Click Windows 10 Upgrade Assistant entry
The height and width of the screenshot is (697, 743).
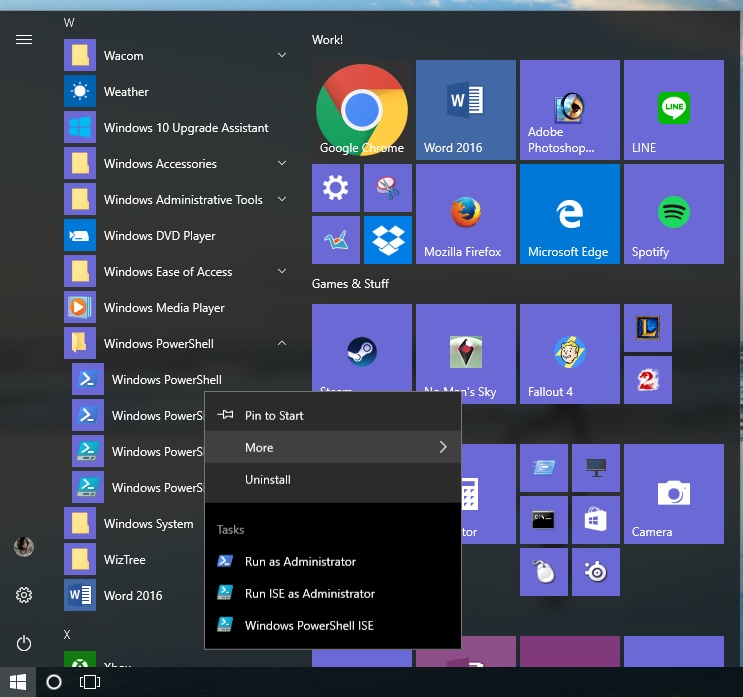[x=177, y=127]
